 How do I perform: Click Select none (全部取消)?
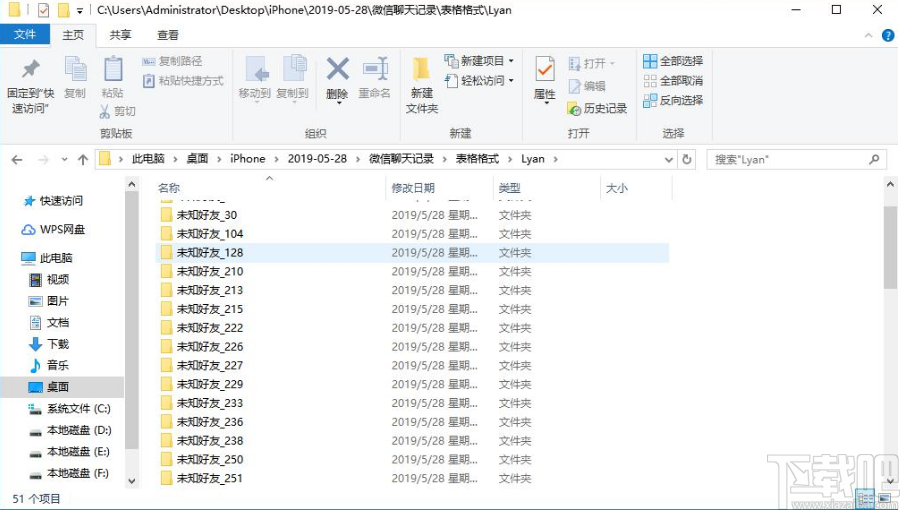[673, 80]
